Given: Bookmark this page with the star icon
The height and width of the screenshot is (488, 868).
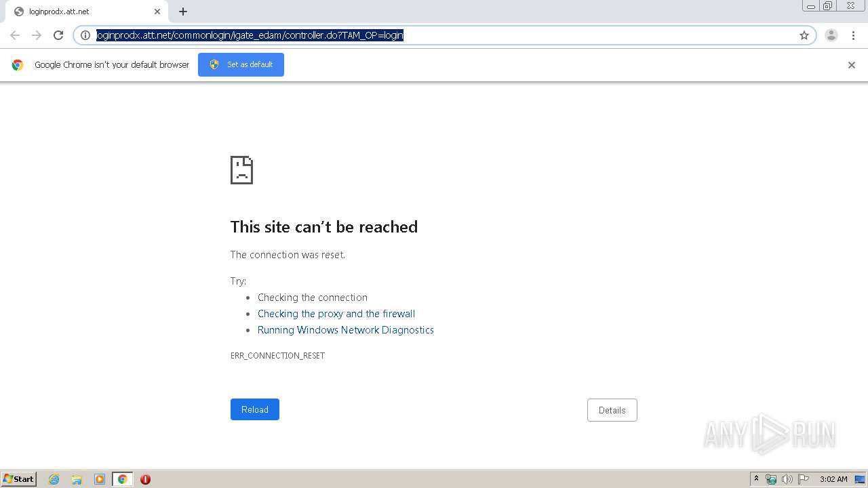Looking at the screenshot, I should [x=804, y=35].
